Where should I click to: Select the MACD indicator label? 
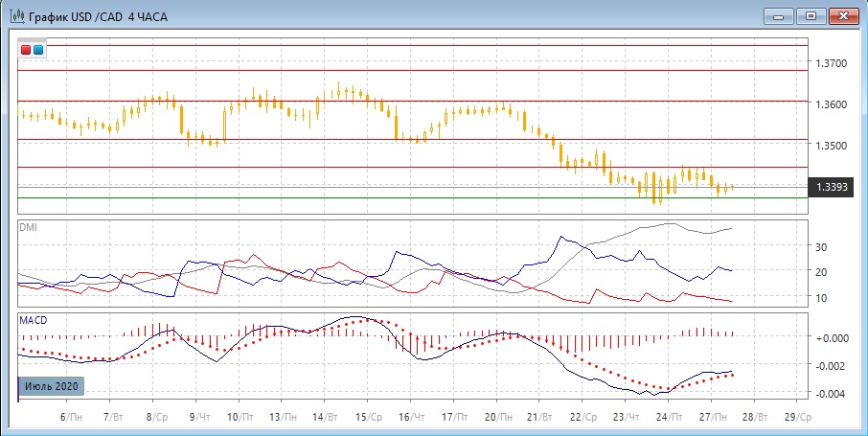34,320
